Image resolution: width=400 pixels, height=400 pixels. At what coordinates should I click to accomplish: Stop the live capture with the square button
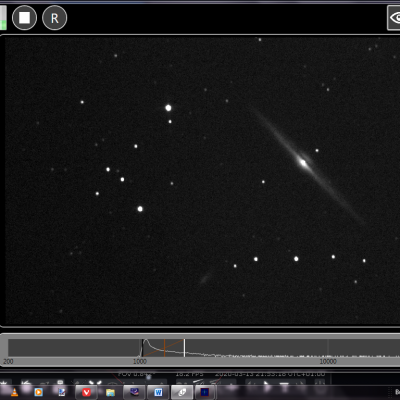coord(24,18)
